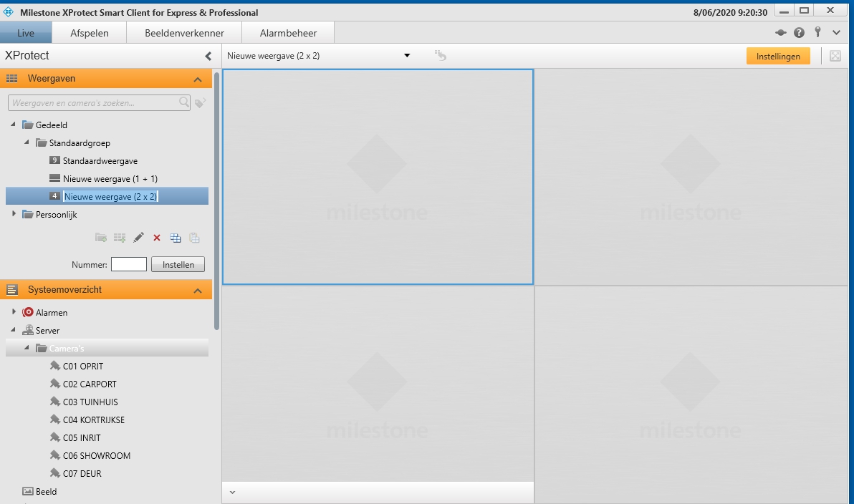This screenshot has height=504, width=854.
Task: Collapse the Systeemoverzicht panel
Action: coord(198,291)
